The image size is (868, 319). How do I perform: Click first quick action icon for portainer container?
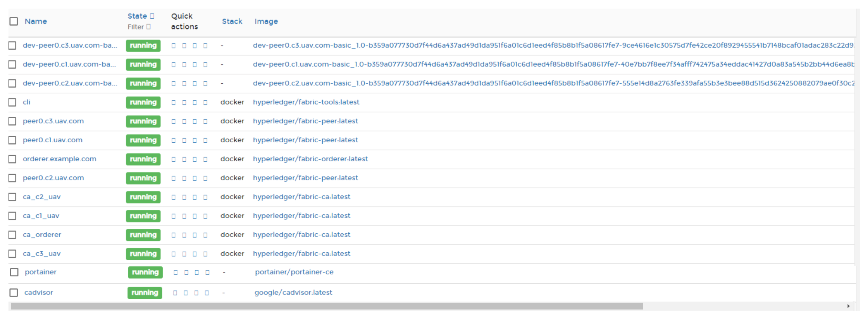[176, 272]
